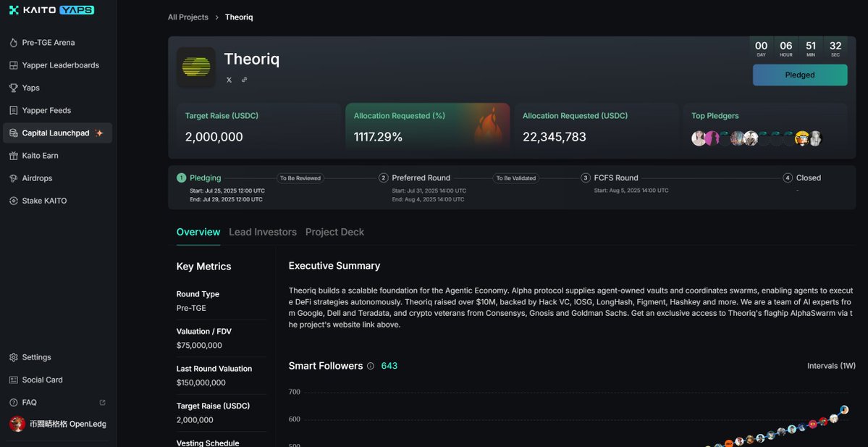Screen dimensions: 868x447
Task: Open FAQ external link arrow icon
Action: click(x=102, y=403)
